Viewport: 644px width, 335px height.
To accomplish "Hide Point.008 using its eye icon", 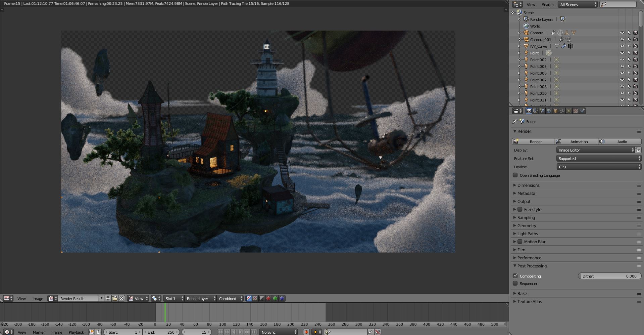I will click(x=622, y=87).
